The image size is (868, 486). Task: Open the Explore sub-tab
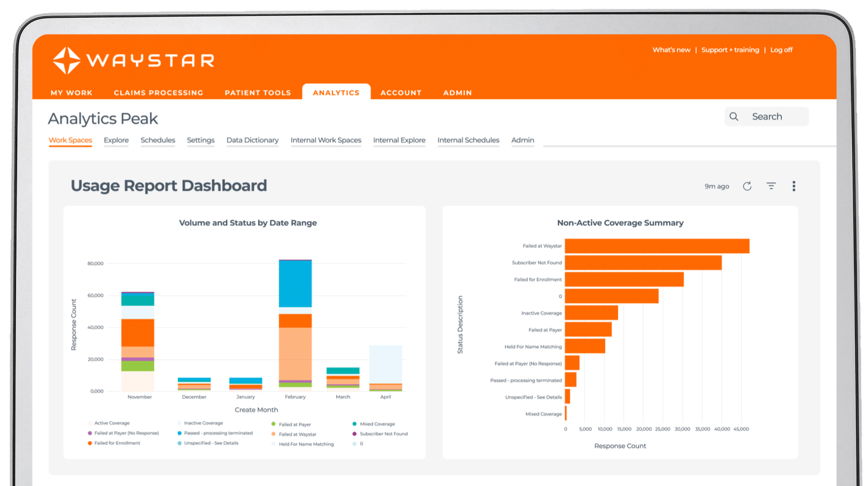(x=116, y=140)
